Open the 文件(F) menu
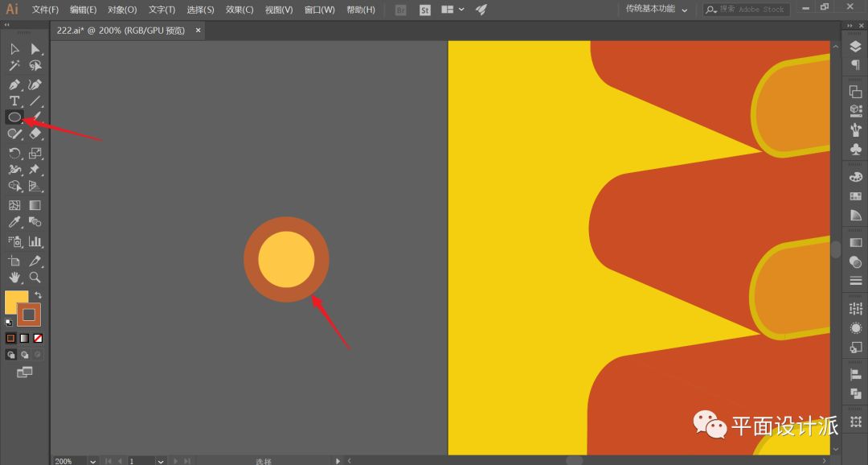The width and height of the screenshot is (868, 465). (45, 10)
